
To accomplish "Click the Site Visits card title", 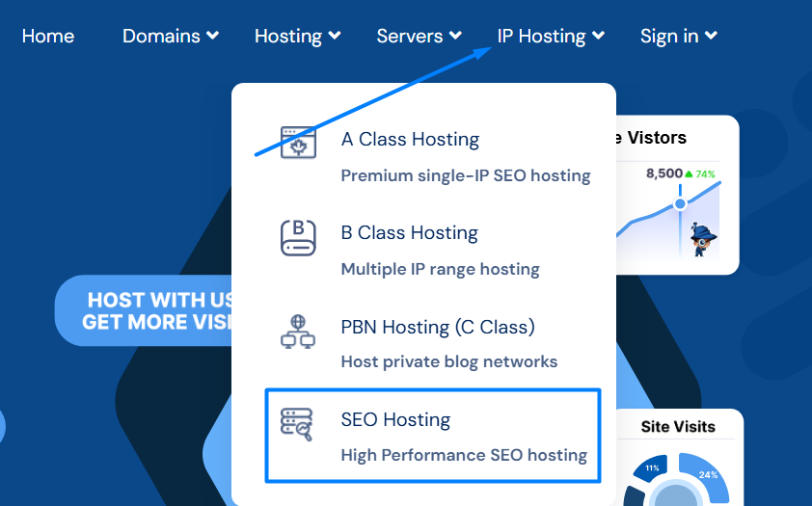I will pos(678,427).
